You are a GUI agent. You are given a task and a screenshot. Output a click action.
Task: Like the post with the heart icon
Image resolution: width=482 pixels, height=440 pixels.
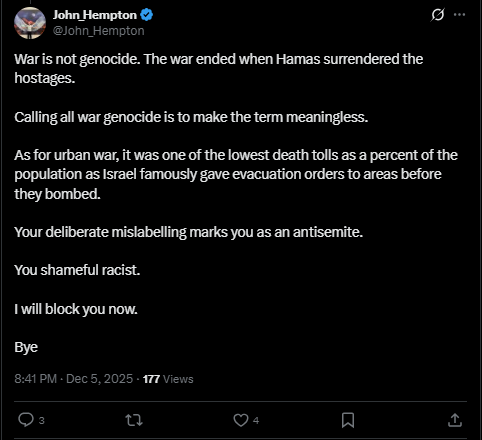tap(241, 420)
